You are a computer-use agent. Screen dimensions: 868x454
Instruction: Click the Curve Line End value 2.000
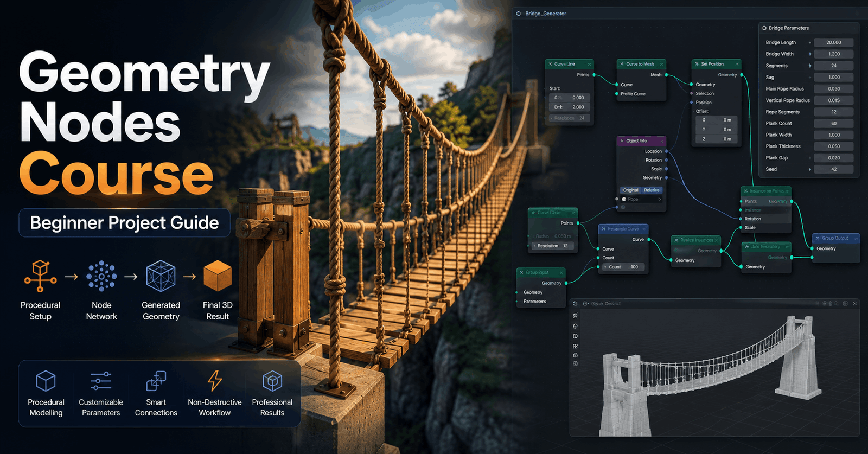570,107
